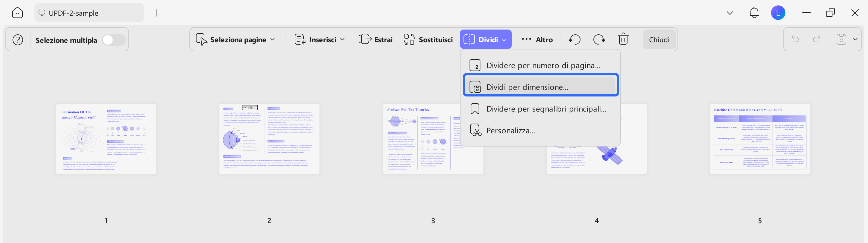Select page 1 thumbnail

tap(106, 139)
